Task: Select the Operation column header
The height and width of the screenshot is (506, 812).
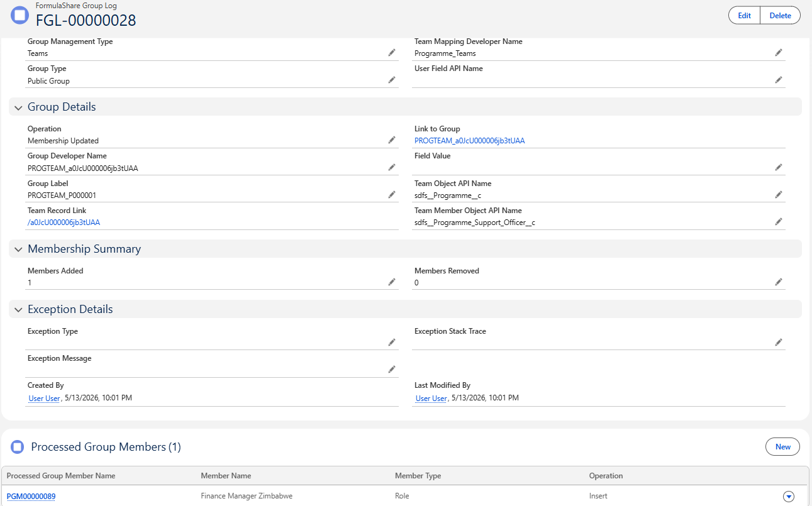Action: [606, 476]
